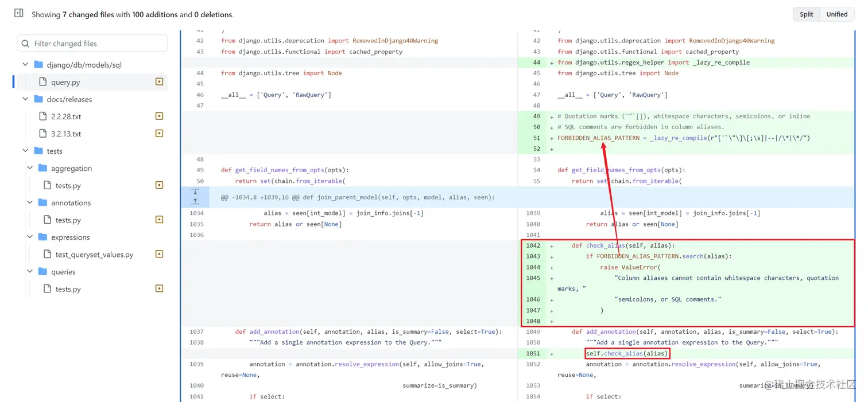Click modified status icon for 3.2.13.txt
This screenshot has width=868, height=402.
[160, 134]
